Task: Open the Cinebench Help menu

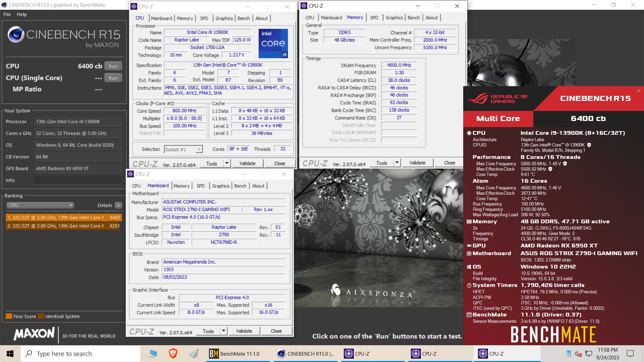Action: pyautogui.click(x=22, y=14)
